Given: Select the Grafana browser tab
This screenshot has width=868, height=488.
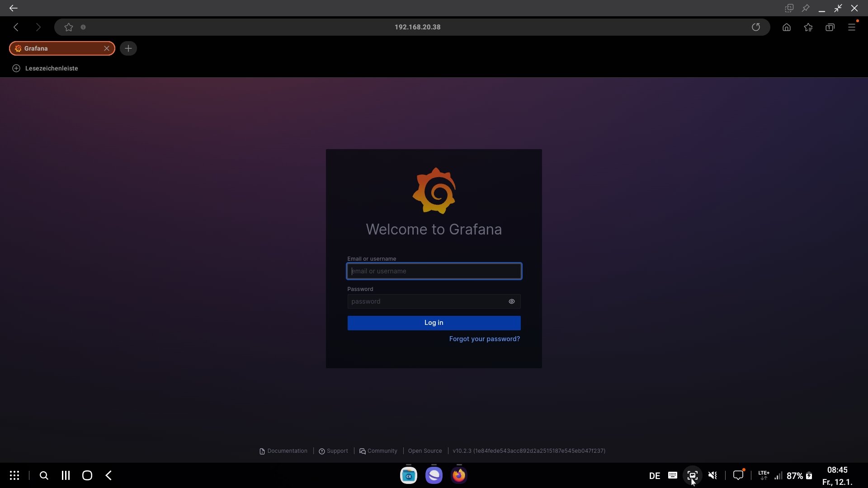Looking at the screenshot, I should coord(54,48).
